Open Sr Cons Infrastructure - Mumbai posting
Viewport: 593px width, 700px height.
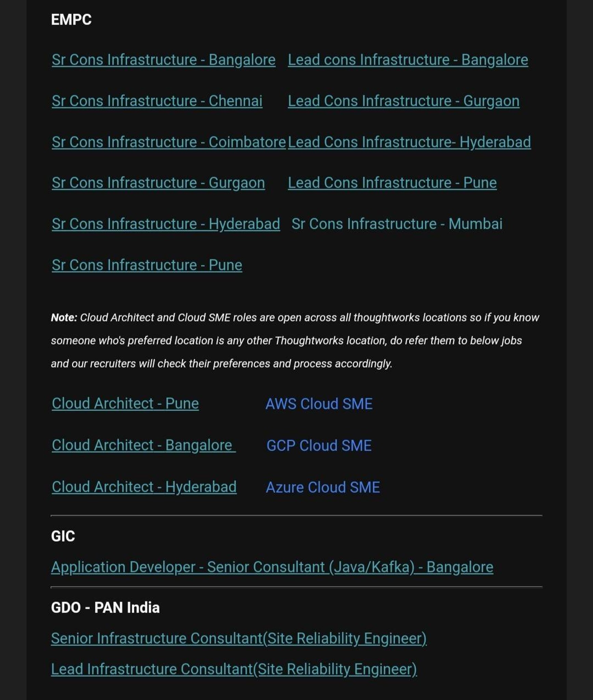[397, 224]
